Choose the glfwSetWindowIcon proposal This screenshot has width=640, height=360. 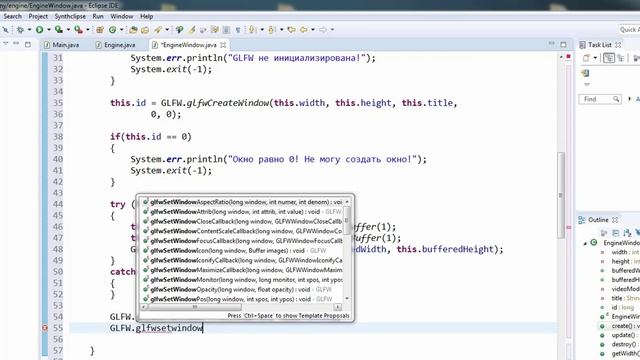pyautogui.click(x=242, y=251)
